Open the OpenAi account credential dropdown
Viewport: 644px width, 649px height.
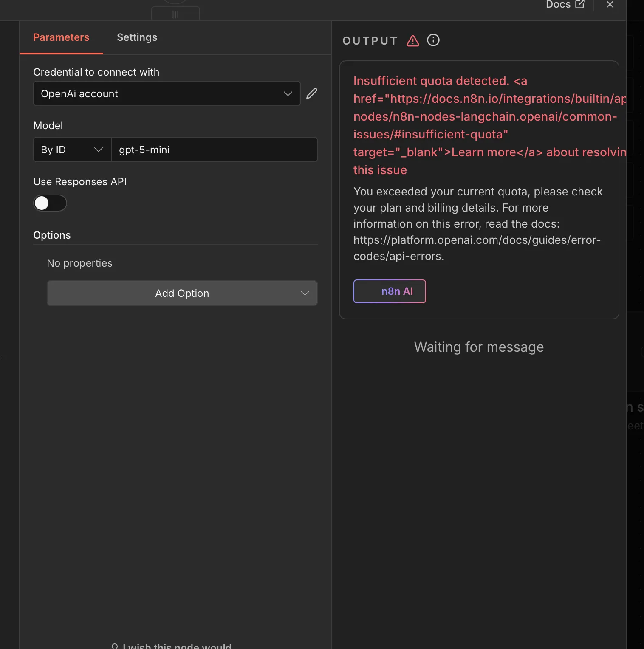[167, 93]
